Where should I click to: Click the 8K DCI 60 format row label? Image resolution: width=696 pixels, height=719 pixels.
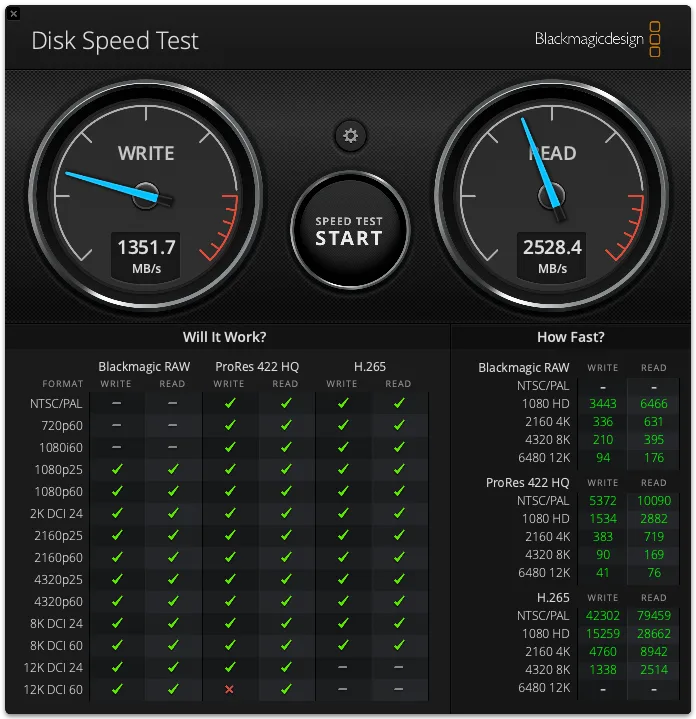tap(56, 646)
